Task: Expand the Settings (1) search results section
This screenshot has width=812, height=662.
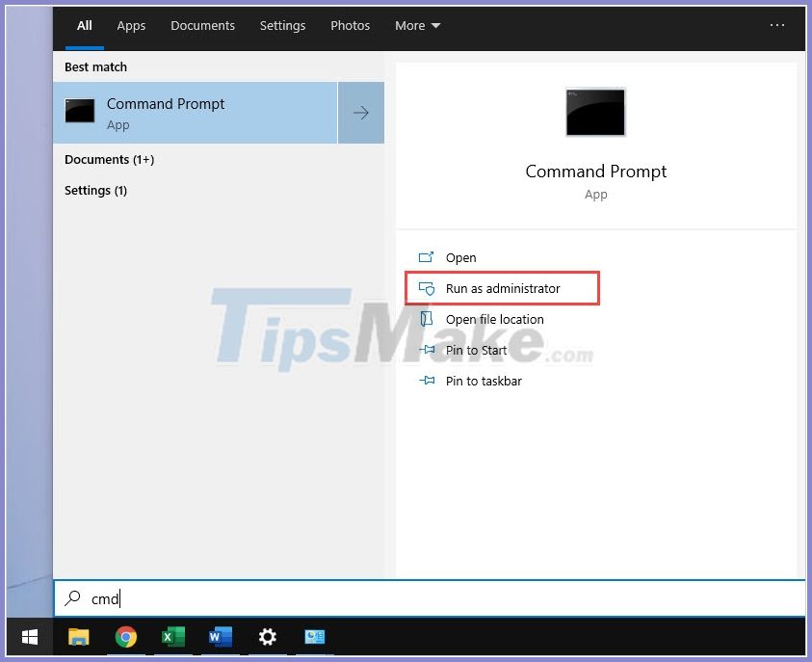Action: 96,190
